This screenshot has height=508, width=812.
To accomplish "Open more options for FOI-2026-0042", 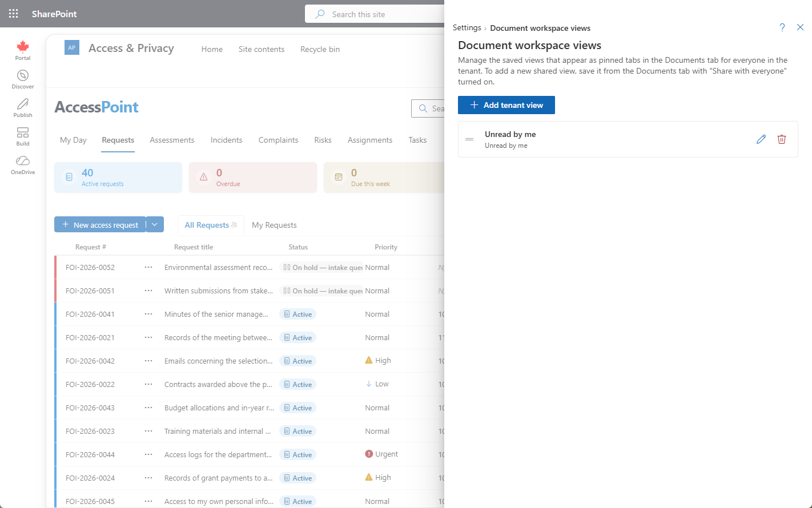I will pos(148,361).
